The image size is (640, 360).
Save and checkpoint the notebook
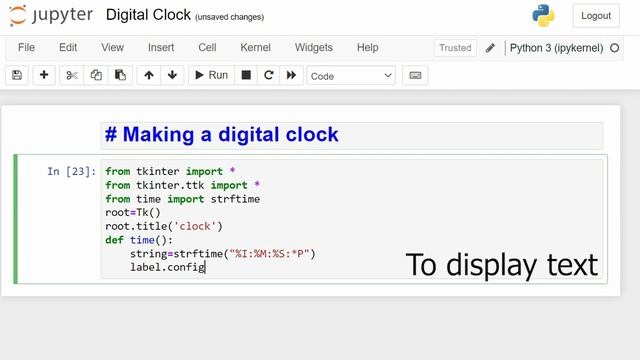click(17, 75)
